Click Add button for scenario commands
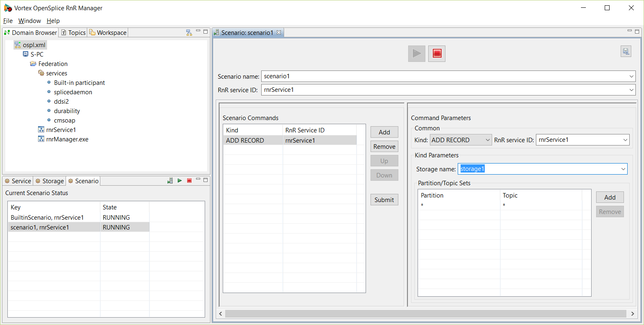The width and height of the screenshot is (644, 325). tap(384, 132)
